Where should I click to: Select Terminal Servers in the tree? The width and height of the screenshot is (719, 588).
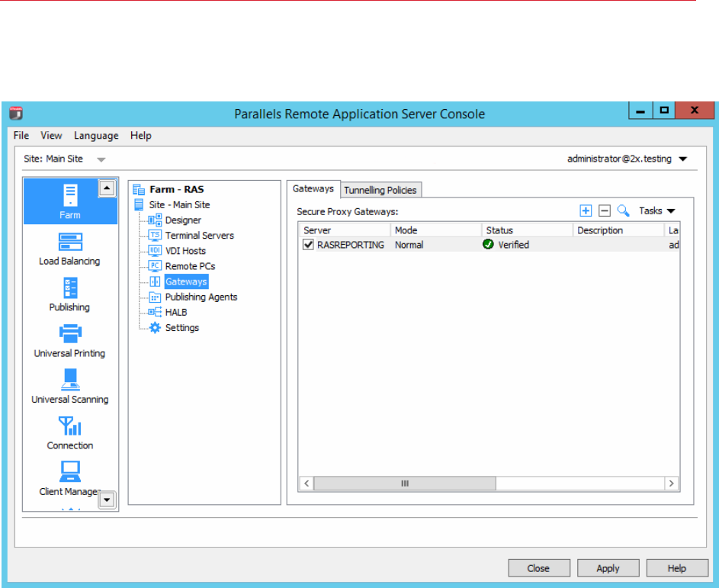point(200,236)
